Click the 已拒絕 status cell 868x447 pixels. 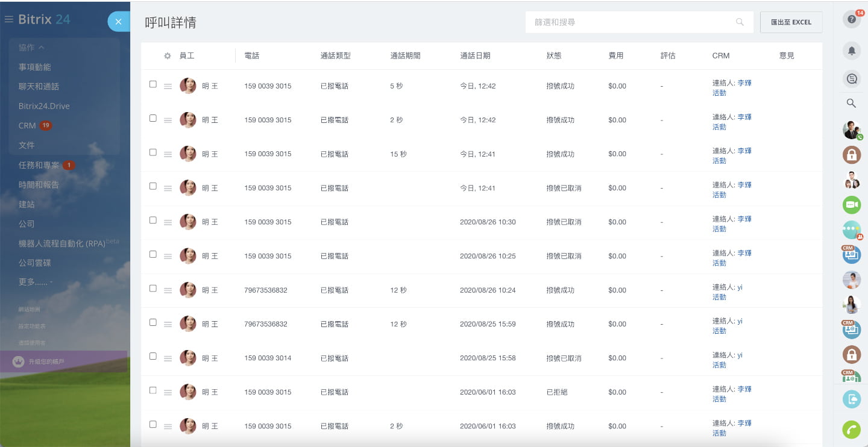pyautogui.click(x=557, y=392)
